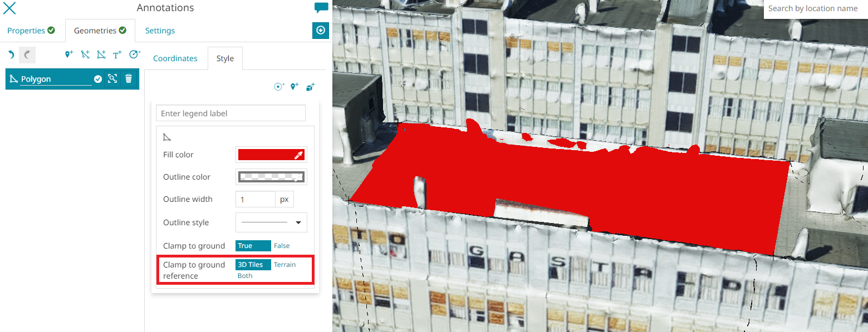This screenshot has width=868, height=332.
Task: Delete the Polygon geometry with trash icon
Action: (129, 79)
